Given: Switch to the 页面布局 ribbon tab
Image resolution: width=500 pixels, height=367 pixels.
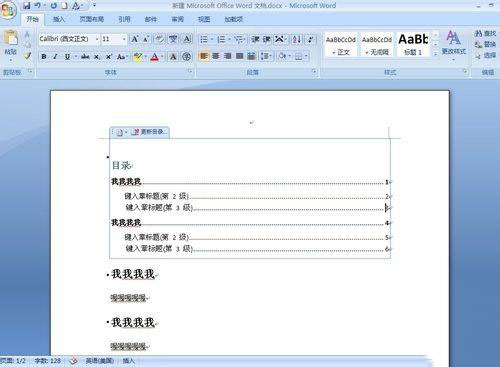Looking at the screenshot, I should (92, 19).
